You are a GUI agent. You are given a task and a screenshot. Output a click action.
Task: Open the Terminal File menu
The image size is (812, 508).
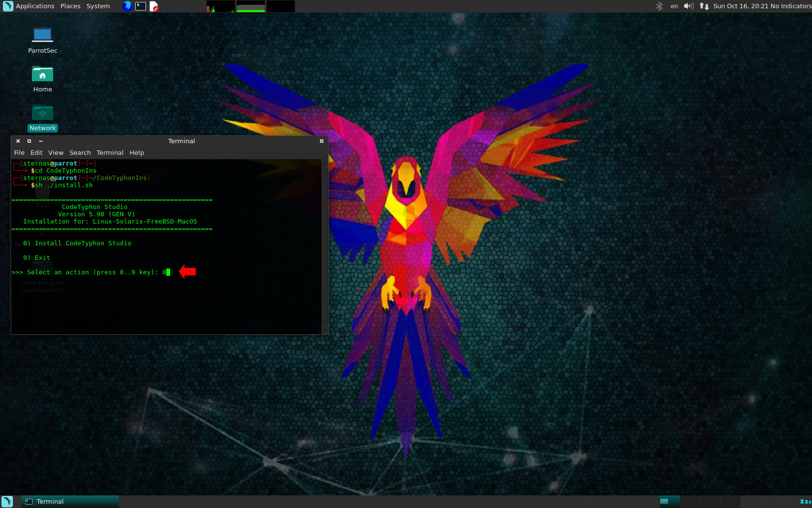pos(19,152)
